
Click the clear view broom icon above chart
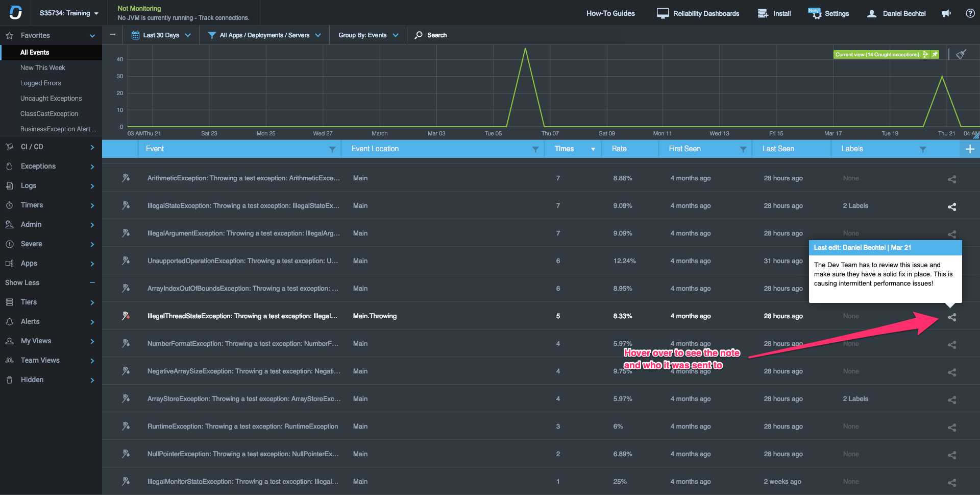(x=961, y=54)
